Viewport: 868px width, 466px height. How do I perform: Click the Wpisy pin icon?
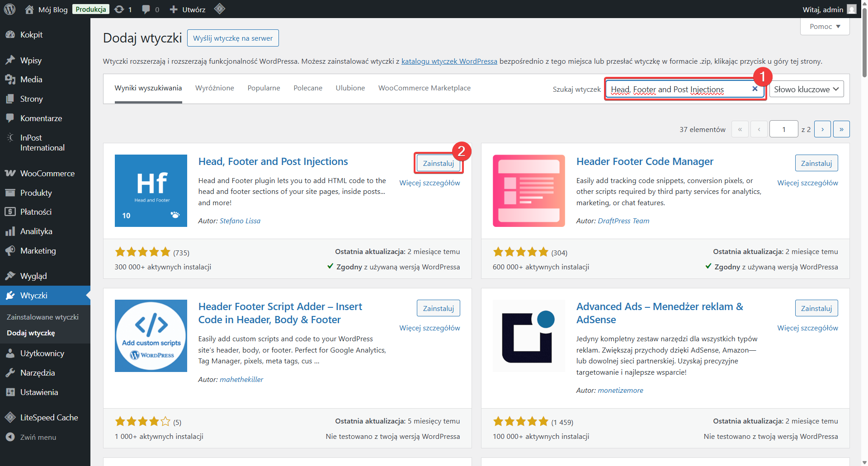click(10, 61)
